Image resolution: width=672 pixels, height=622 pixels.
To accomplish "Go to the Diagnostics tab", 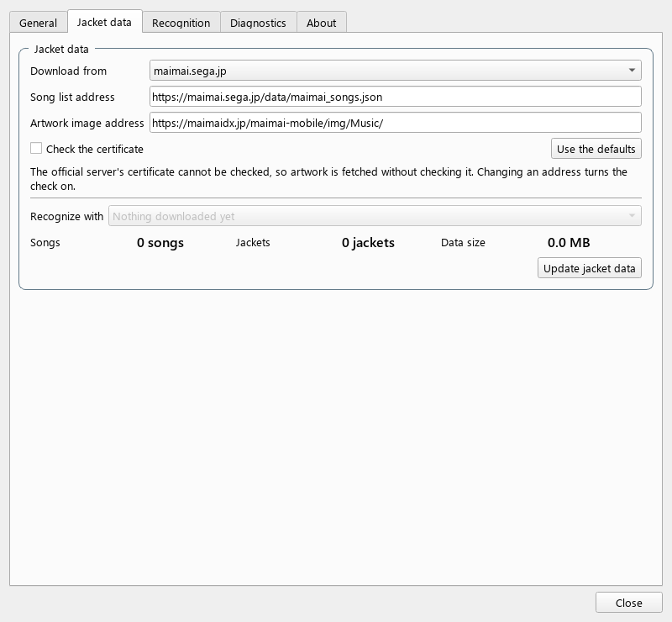I will [x=258, y=23].
